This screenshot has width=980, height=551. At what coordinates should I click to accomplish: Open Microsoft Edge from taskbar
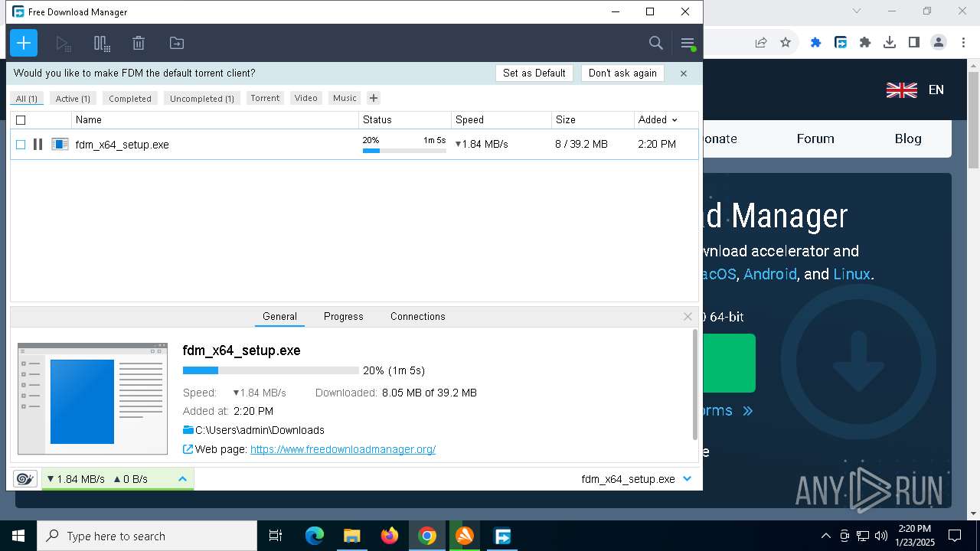pos(315,536)
